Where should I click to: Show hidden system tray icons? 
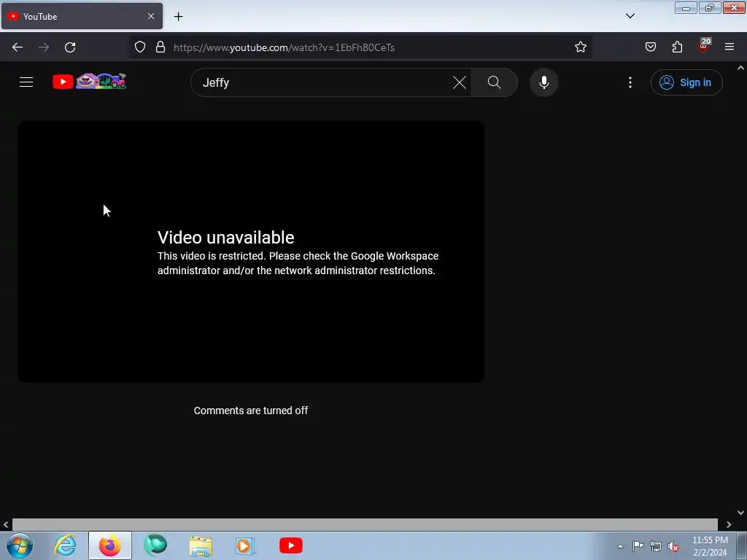(620, 546)
